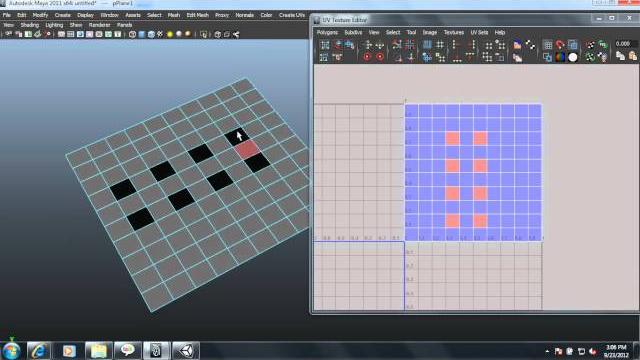Open the Edit Mesh menu in Maya
The height and width of the screenshot is (360, 640).
point(198,15)
